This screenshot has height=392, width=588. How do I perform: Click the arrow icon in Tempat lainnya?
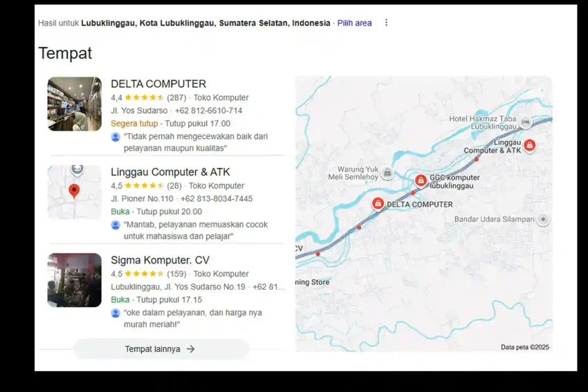(191, 349)
